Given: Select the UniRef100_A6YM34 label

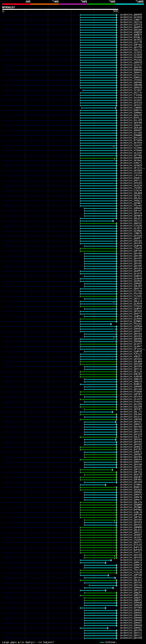Looking at the screenshot, I should pos(131,143).
